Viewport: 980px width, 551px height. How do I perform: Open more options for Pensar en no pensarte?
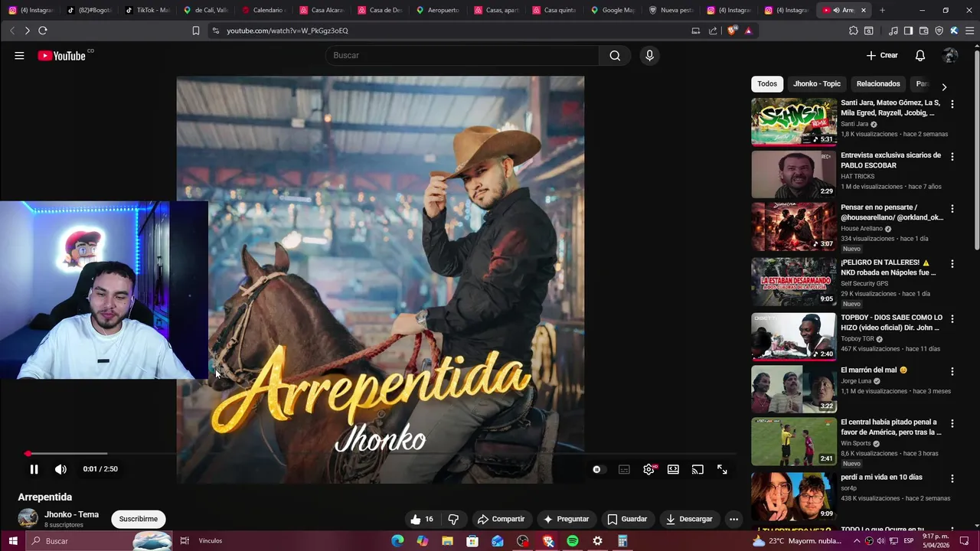click(952, 208)
